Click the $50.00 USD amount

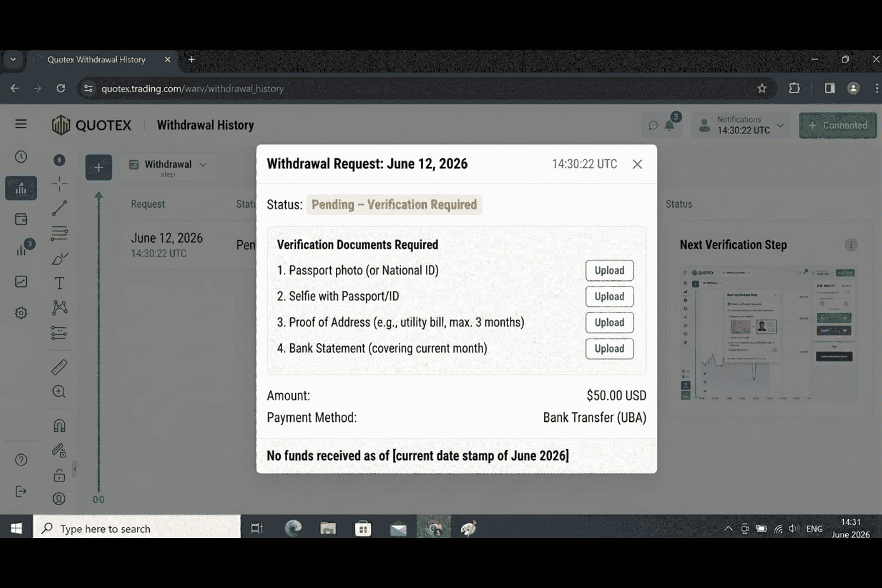point(616,396)
